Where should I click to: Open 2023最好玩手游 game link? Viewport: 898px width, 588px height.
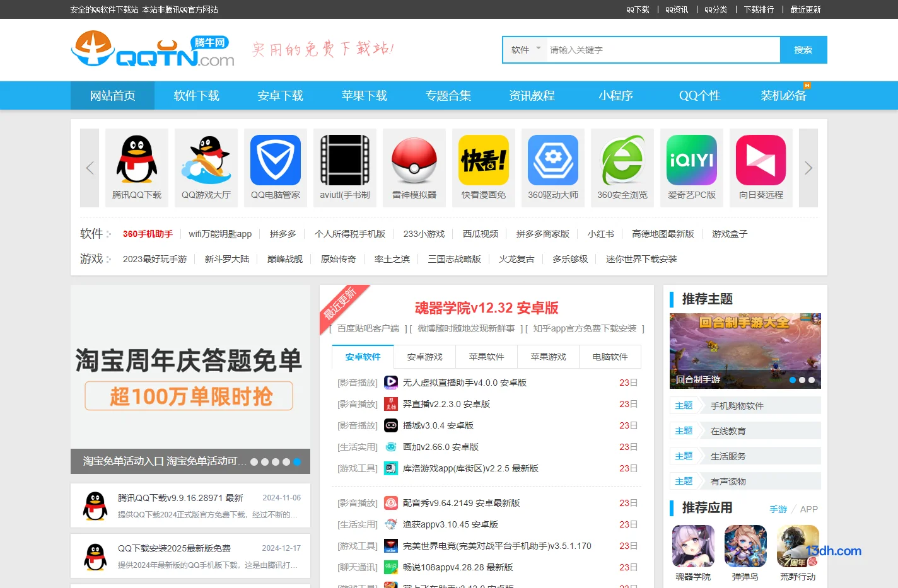coord(155,259)
